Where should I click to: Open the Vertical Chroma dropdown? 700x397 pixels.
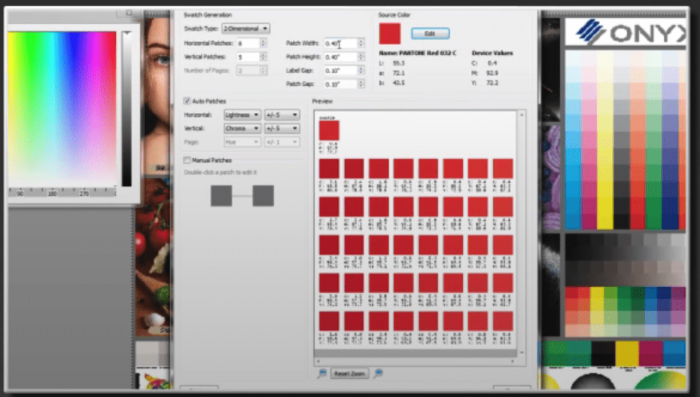pyautogui.click(x=242, y=128)
